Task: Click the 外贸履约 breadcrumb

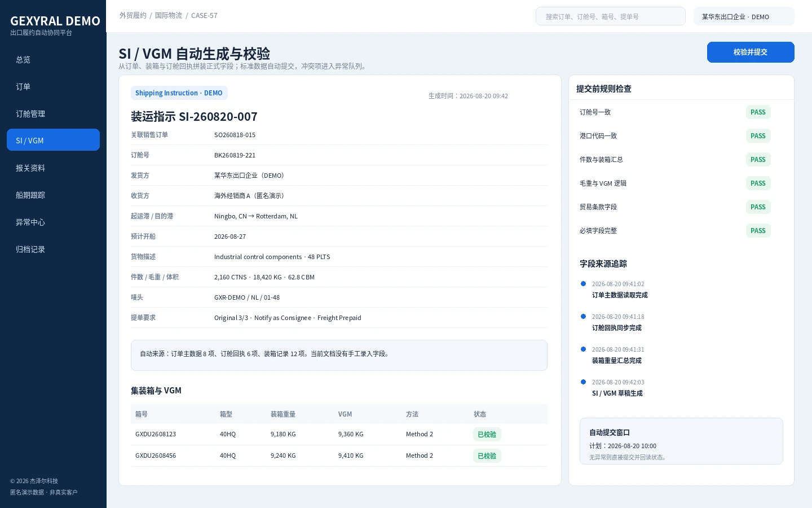Action: (133, 16)
